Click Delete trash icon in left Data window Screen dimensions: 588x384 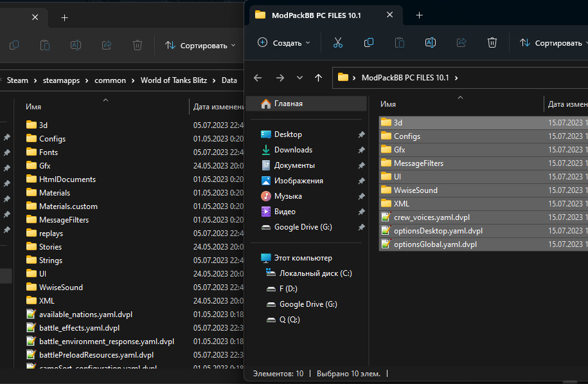point(138,46)
